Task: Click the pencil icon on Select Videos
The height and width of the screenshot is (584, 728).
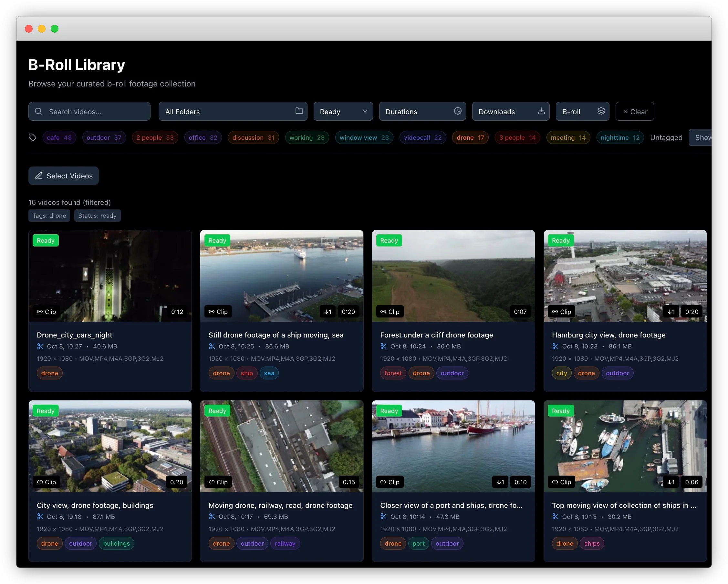Action: click(38, 176)
